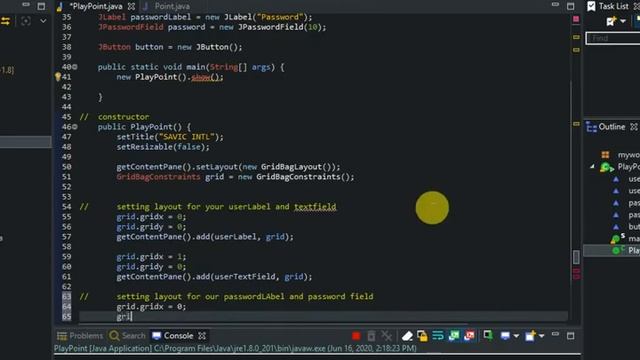
Task: Click the underlined show() call on line 41
Action: [x=207, y=77]
